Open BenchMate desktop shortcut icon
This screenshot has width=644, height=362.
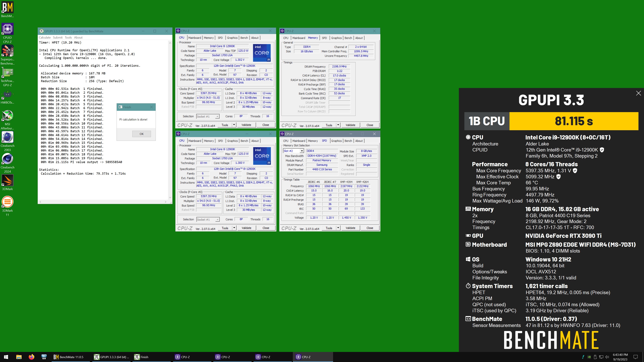(x=8, y=10)
